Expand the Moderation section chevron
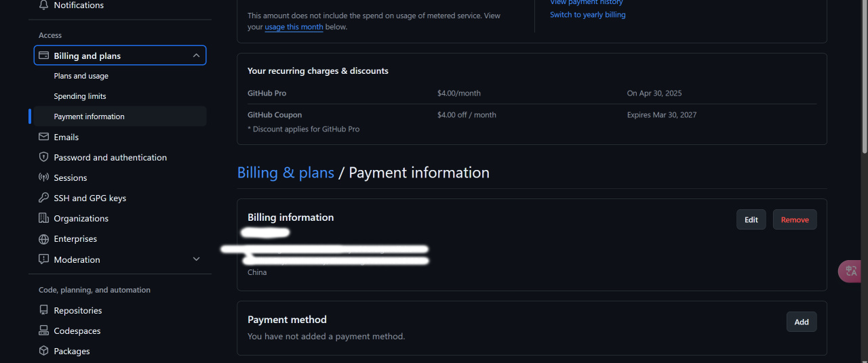 [196, 259]
